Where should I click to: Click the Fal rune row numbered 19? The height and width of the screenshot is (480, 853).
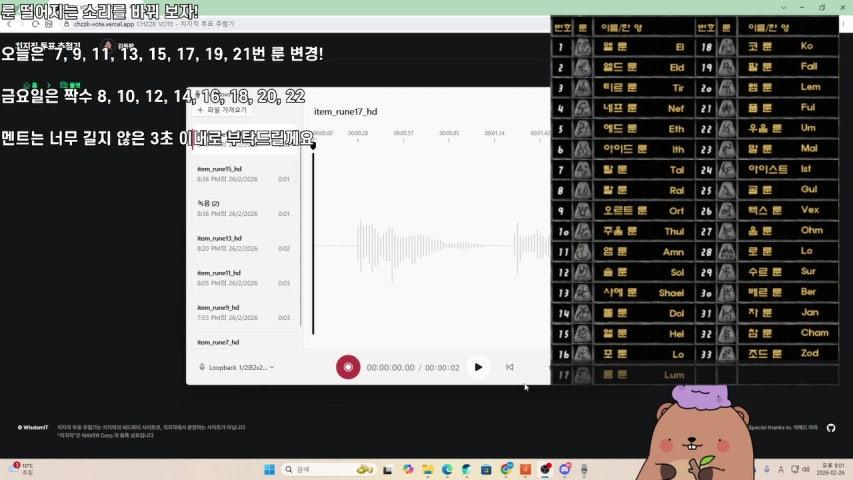pos(767,67)
